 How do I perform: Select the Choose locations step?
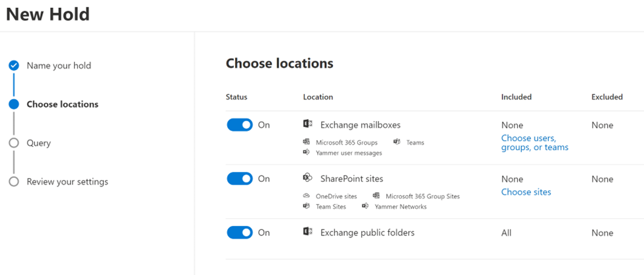[x=62, y=104]
